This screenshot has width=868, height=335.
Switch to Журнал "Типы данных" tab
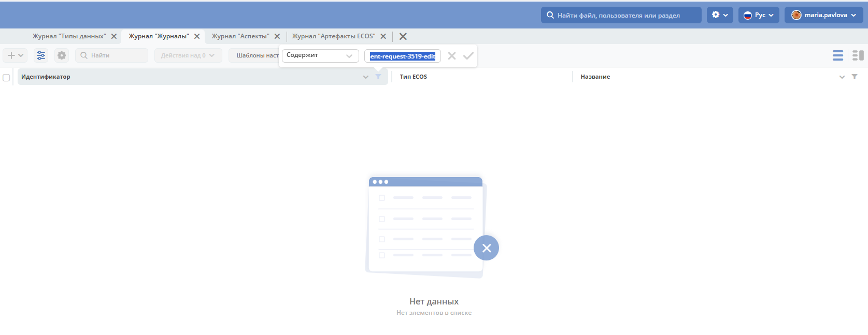coord(69,36)
